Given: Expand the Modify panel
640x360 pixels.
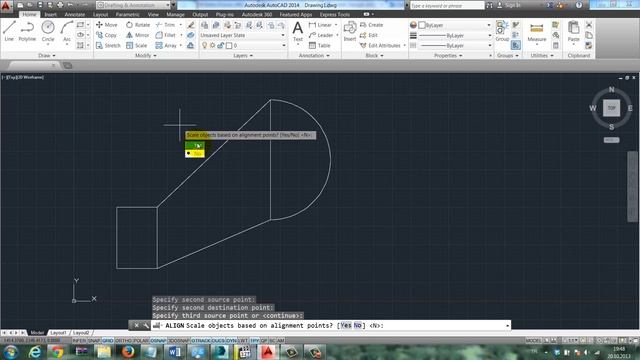Looking at the screenshot, I should click(146, 56).
